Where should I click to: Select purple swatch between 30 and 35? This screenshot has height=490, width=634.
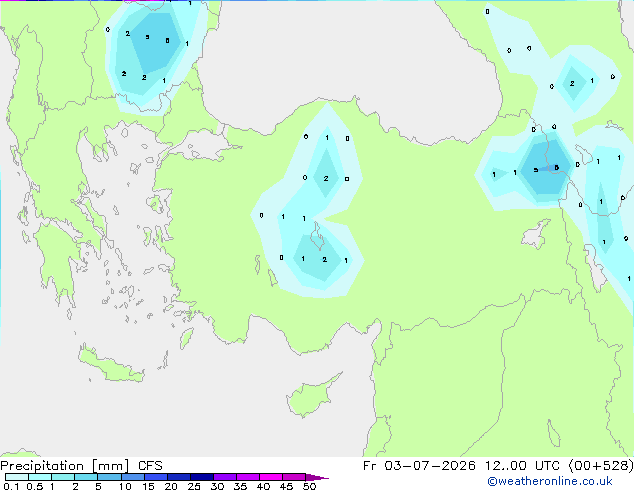tap(224, 477)
